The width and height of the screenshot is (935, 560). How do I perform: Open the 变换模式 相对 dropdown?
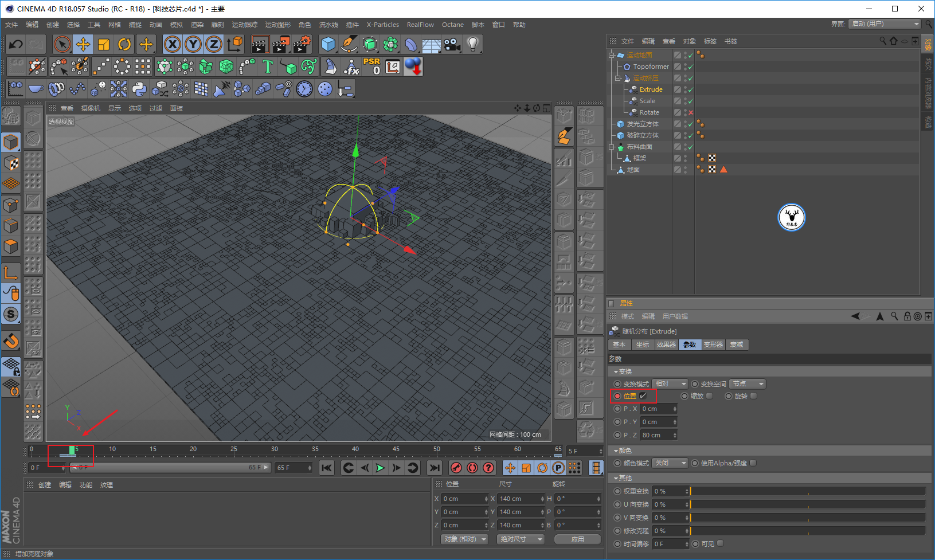click(x=670, y=384)
